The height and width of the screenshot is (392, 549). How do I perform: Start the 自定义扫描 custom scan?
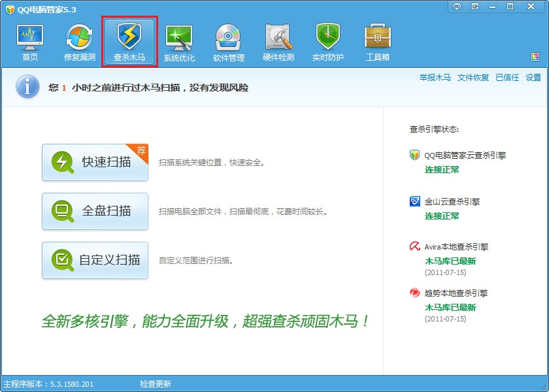tap(95, 260)
